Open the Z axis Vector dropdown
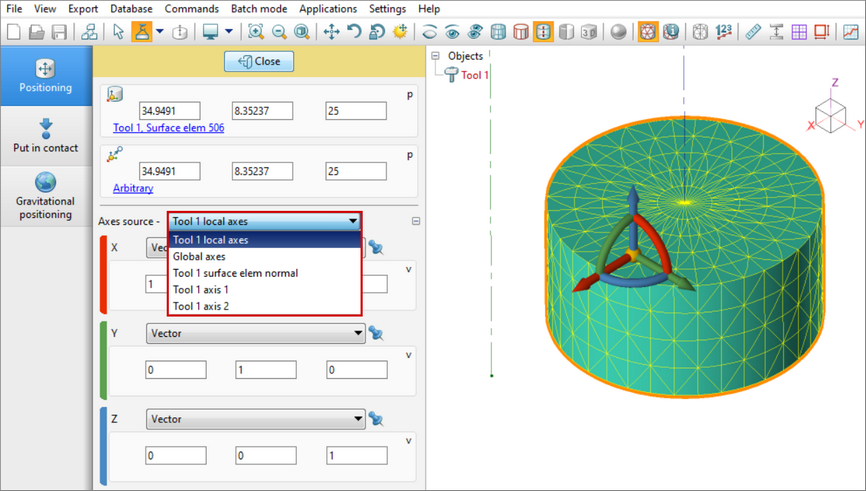 (255, 419)
